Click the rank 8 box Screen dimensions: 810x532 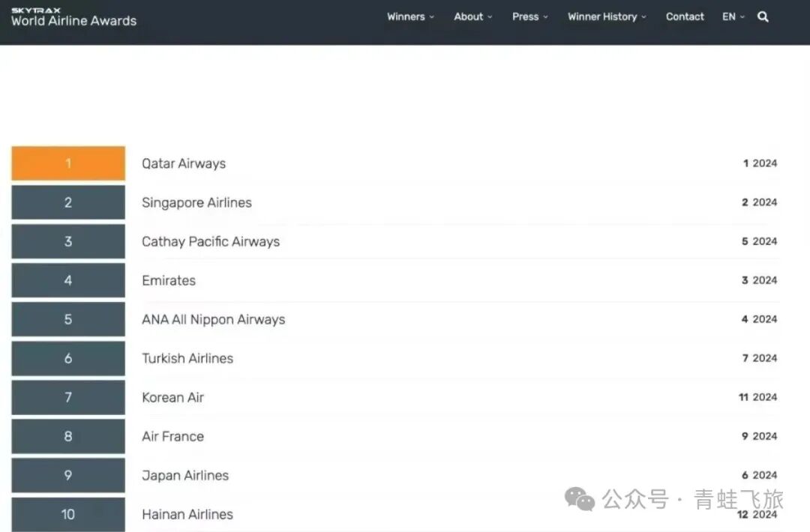68,437
